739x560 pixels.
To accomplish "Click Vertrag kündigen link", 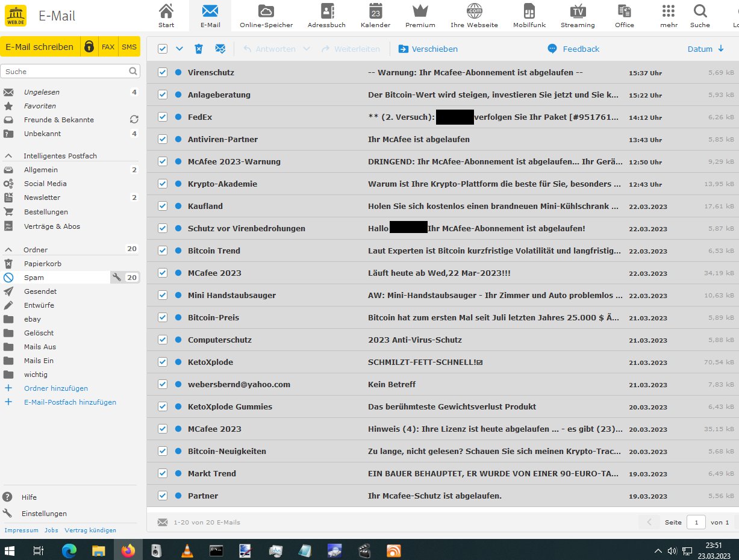I will [x=90, y=530].
